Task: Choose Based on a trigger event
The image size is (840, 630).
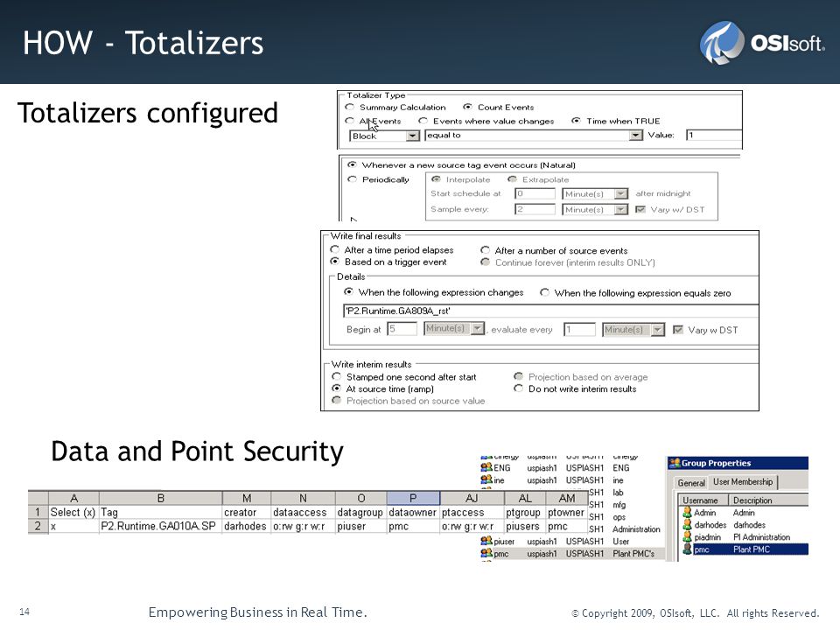Action: [x=335, y=262]
